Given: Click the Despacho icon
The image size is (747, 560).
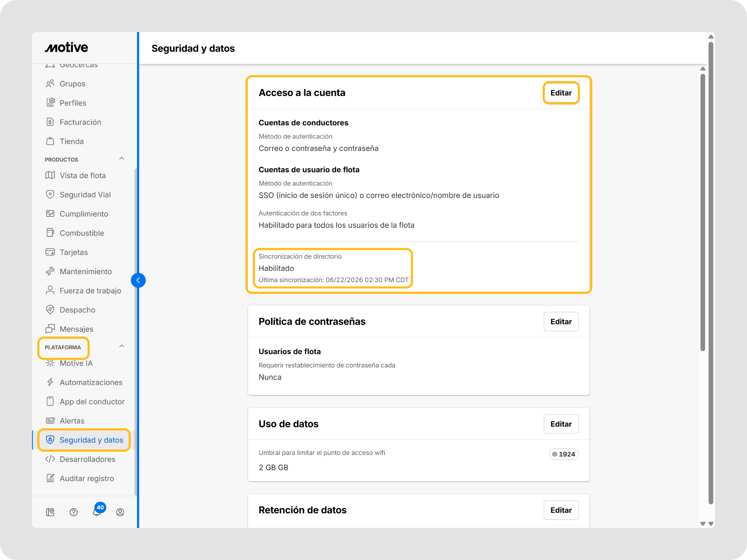Looking at the screenshot, I should point(50,310).
